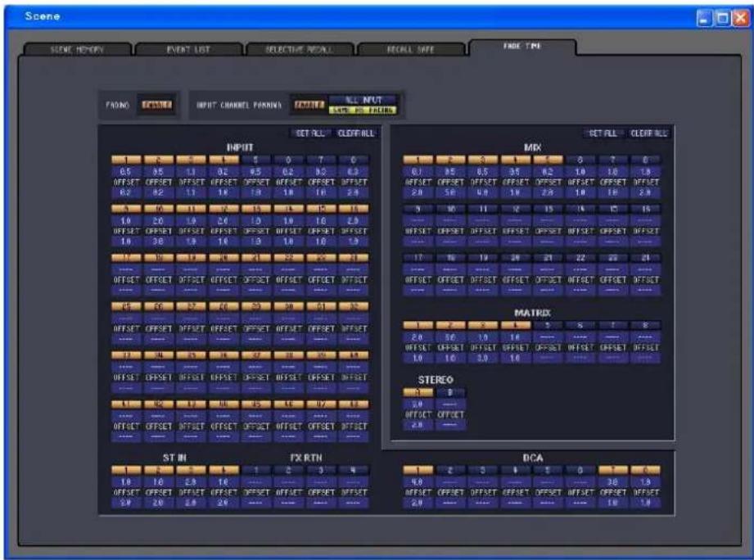Enable fade for INPUT channel 7

[x=321, y=160]
